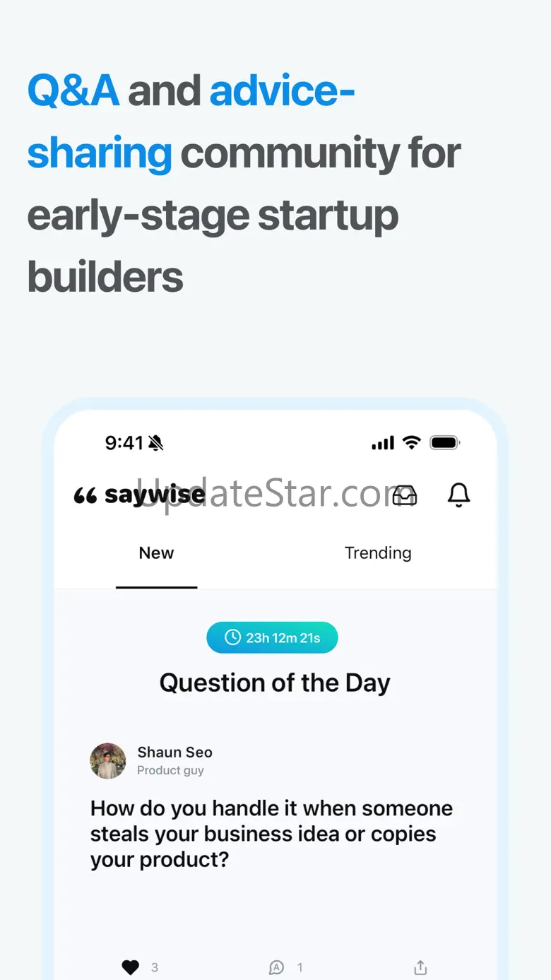Click Shaun Seo's avatar photo
Viewport: 551px width, 980px height.
click(108, 761)
